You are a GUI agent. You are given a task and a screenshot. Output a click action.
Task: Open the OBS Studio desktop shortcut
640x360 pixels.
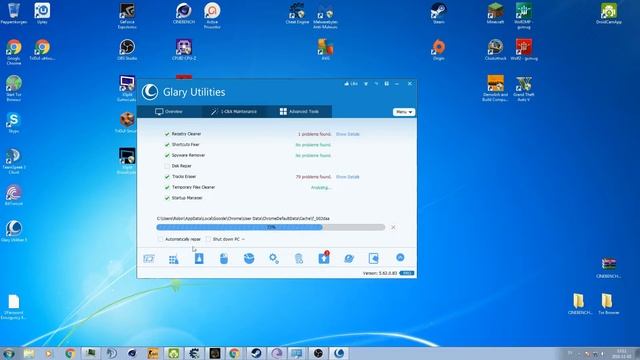pos(127,49)
